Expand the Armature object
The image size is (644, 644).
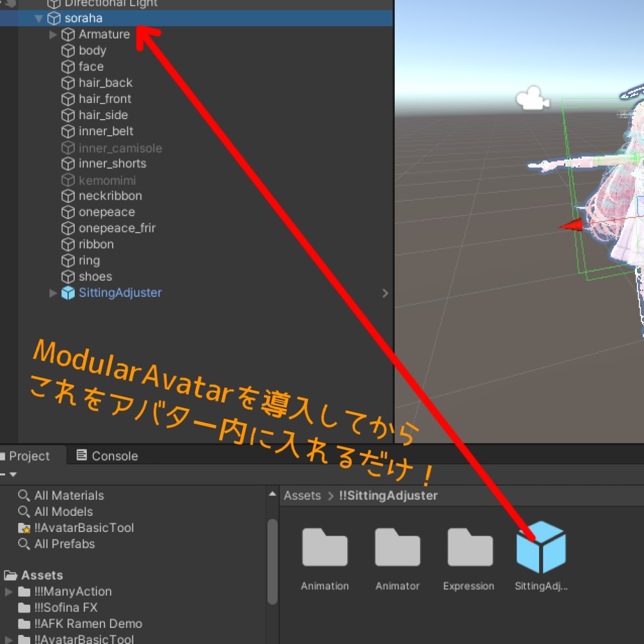(53, 35)
